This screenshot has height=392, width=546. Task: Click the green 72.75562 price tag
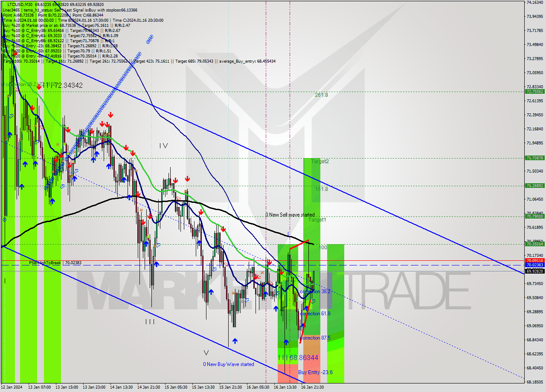pyautogui.click(x=535, y=92)
